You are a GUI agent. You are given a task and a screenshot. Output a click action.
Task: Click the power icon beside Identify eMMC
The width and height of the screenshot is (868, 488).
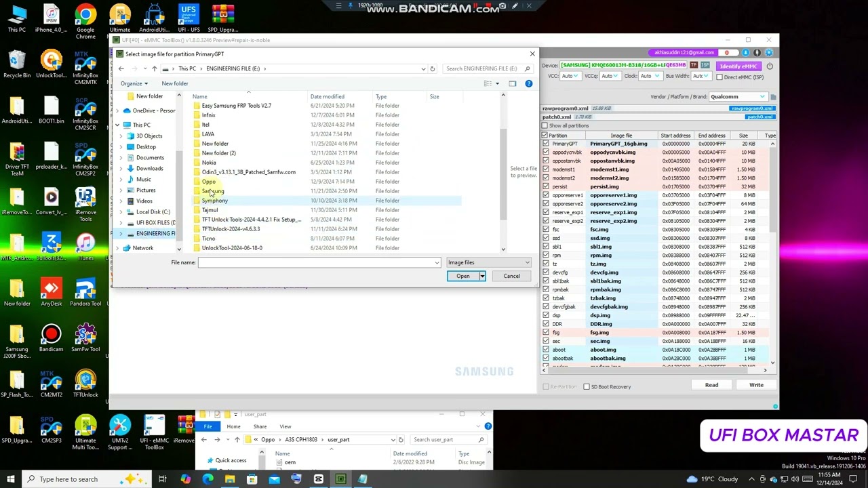coord(770,66)
